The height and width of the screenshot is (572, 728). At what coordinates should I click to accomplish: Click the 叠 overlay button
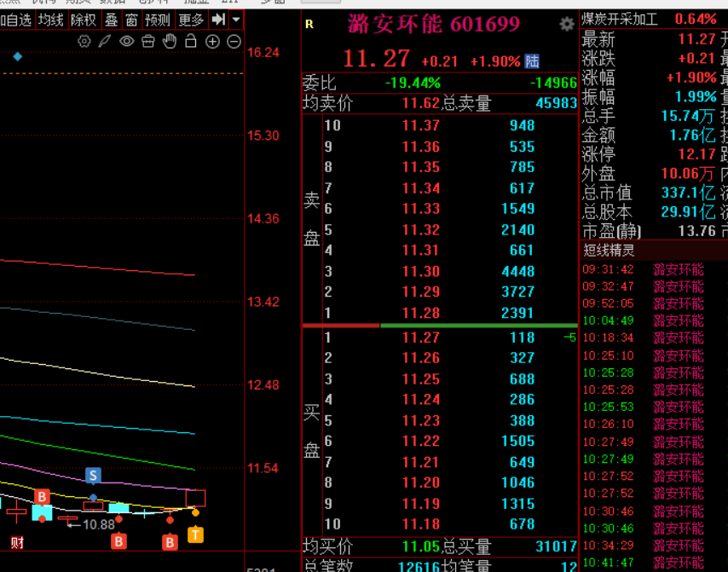pyautogui.click(x=111, y=20)
